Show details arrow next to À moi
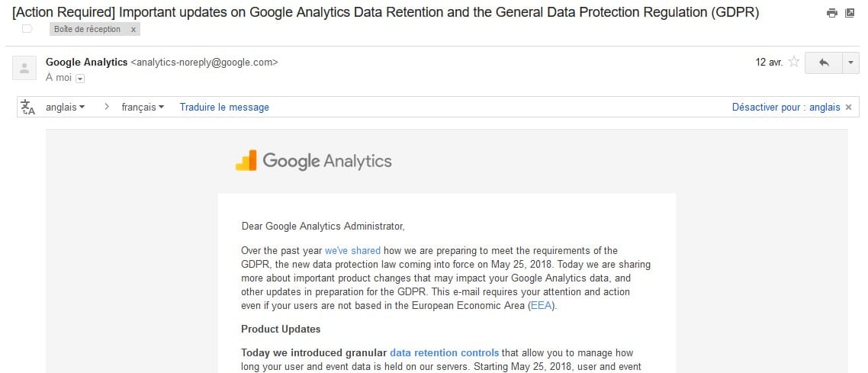868x373 pixels. 79,78
